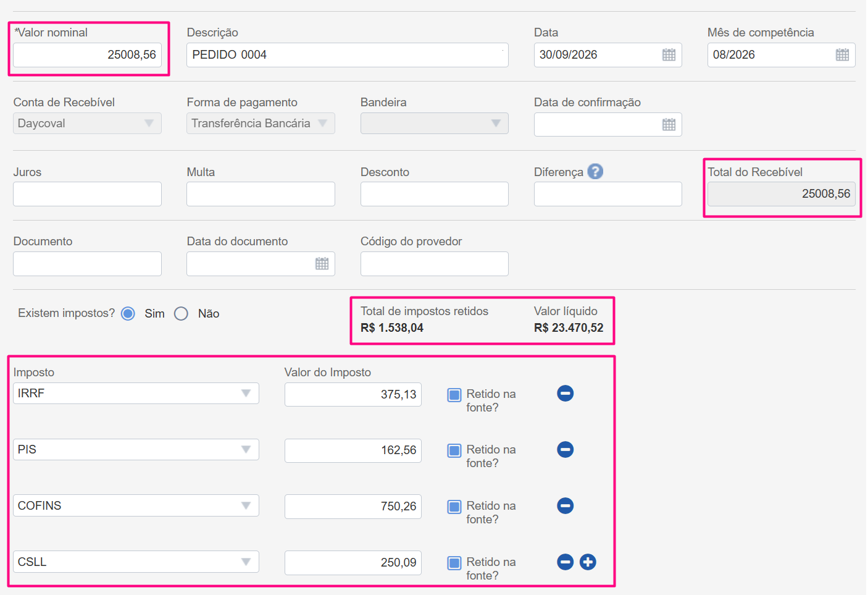The image size is (868, 595).
Task: Toggle Retido na fonte for COFINS
Action: point(454,507)
